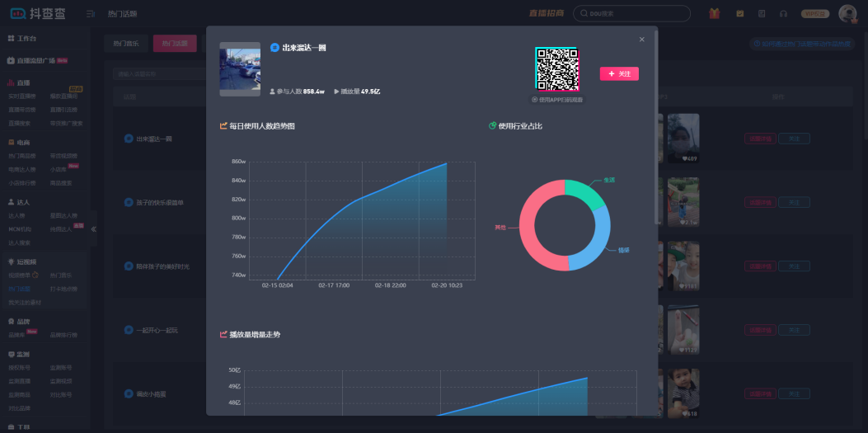
Task: Click the VIP权益 badge
Action: [815, 13]
